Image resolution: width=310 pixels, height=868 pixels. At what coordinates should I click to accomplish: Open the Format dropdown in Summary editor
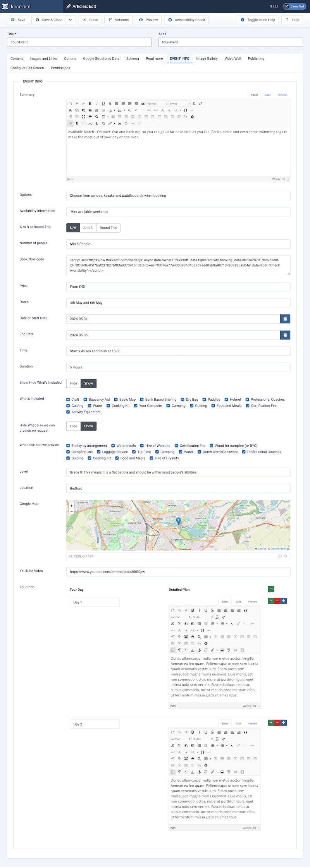157,104
